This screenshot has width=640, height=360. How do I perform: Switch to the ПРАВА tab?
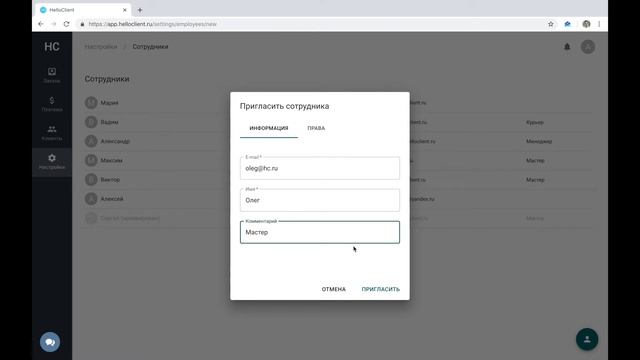click(316, 128)
